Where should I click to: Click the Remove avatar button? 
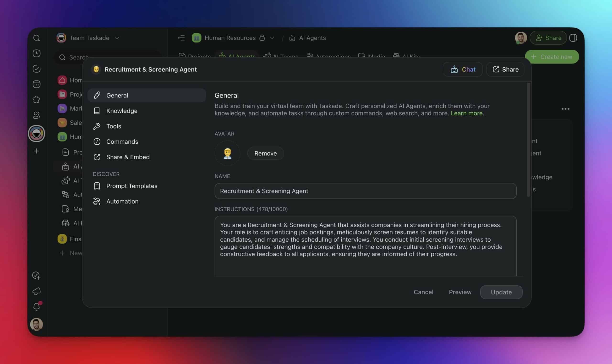[265, 153]
